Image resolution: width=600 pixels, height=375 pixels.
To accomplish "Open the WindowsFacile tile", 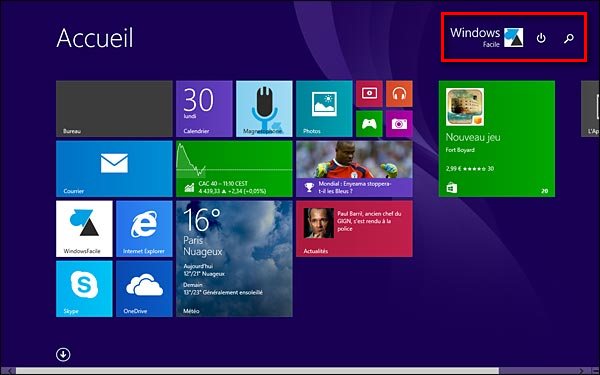I will pyautogui.click(x=84, y=229).
